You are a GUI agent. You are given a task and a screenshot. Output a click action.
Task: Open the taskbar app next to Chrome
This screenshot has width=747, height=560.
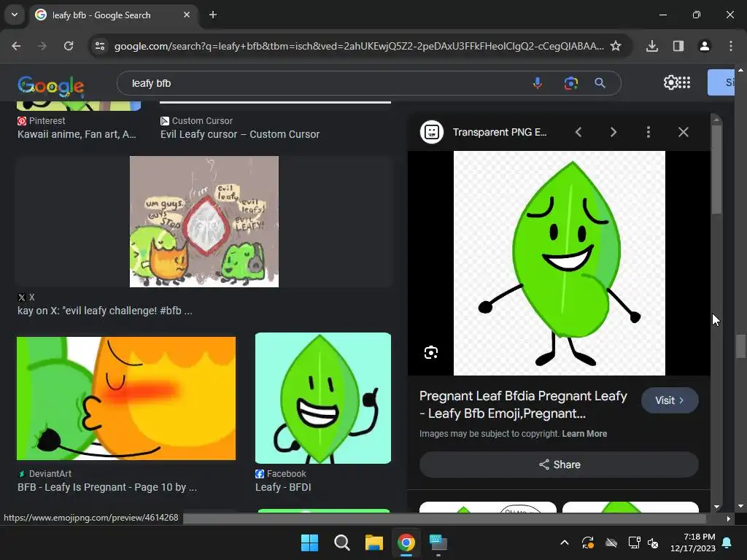(x=438, y=542)
